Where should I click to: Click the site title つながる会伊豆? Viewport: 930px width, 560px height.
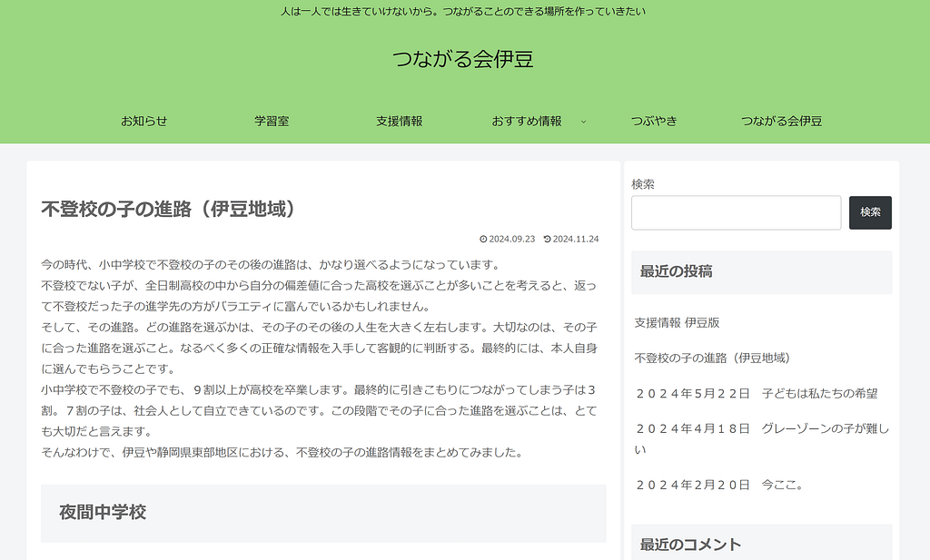point(463,60)
